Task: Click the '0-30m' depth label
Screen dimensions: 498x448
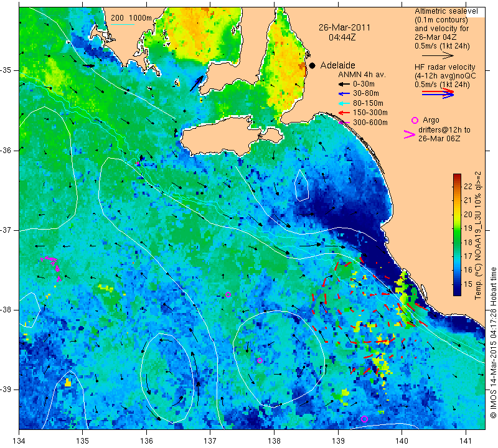Action: pyautogui.click(x=364, y=84)
